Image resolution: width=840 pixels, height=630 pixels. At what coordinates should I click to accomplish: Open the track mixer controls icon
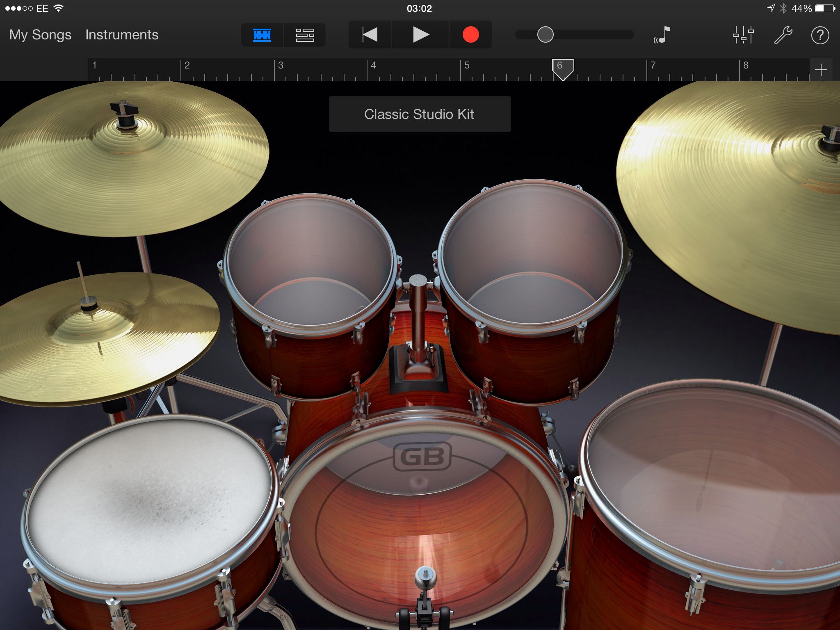coord(743,35)
